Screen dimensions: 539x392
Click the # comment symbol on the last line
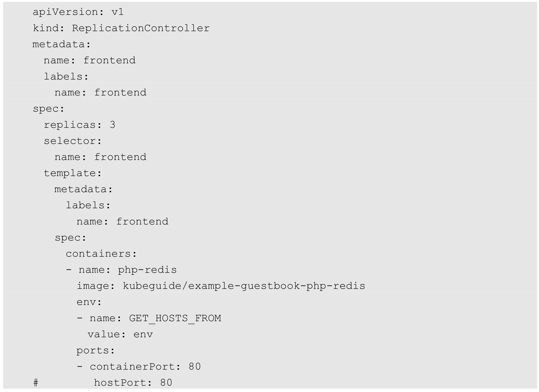pos(36,383)
